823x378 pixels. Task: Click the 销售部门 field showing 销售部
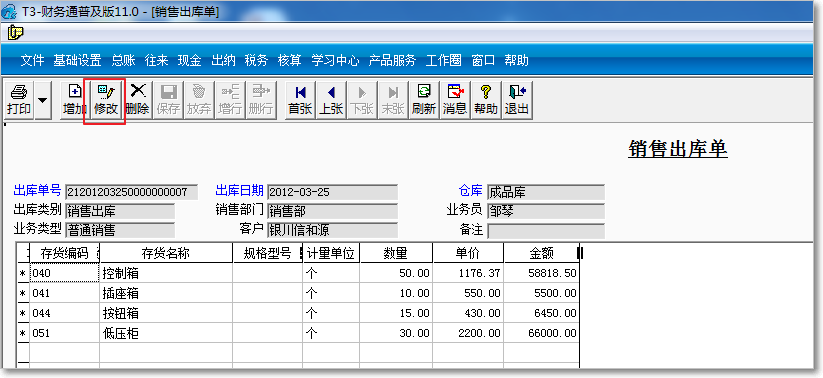point(332,212)
